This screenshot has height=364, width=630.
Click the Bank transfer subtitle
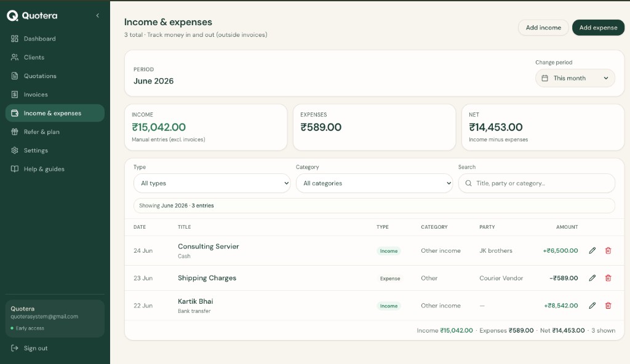[194, 311]
